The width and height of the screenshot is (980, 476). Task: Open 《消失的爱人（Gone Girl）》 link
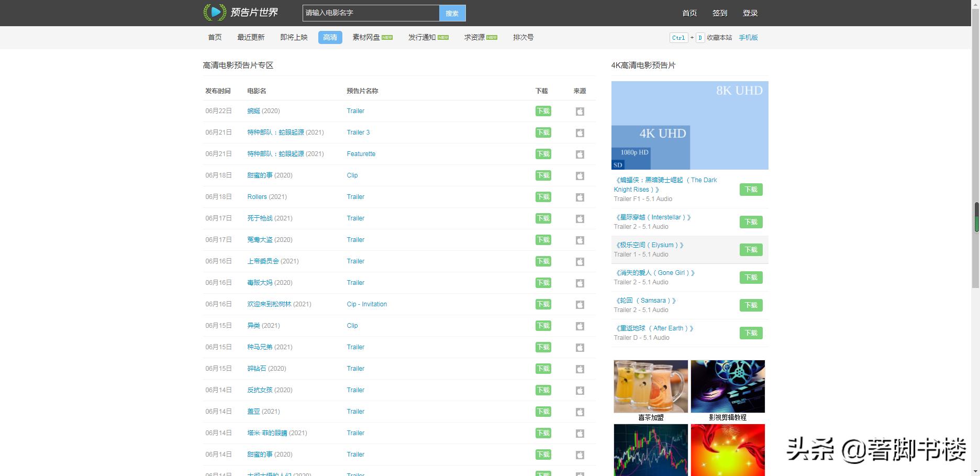click(655, 273)
